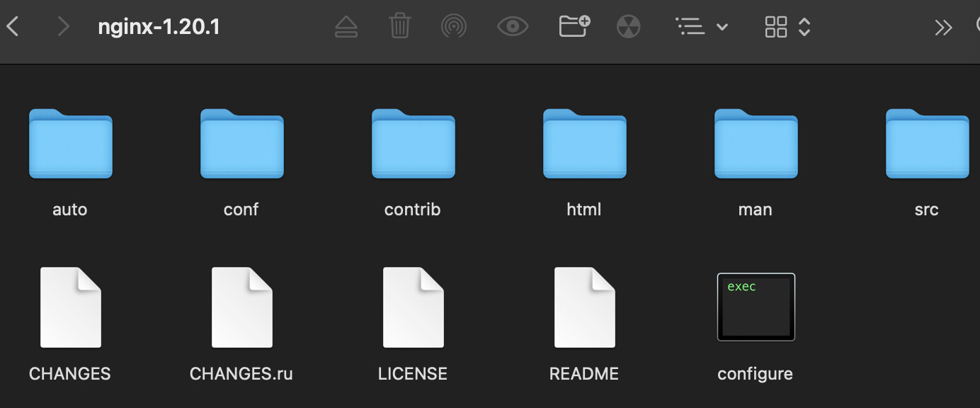
Task: Select the conf folder icon
Action: point(242,143)
